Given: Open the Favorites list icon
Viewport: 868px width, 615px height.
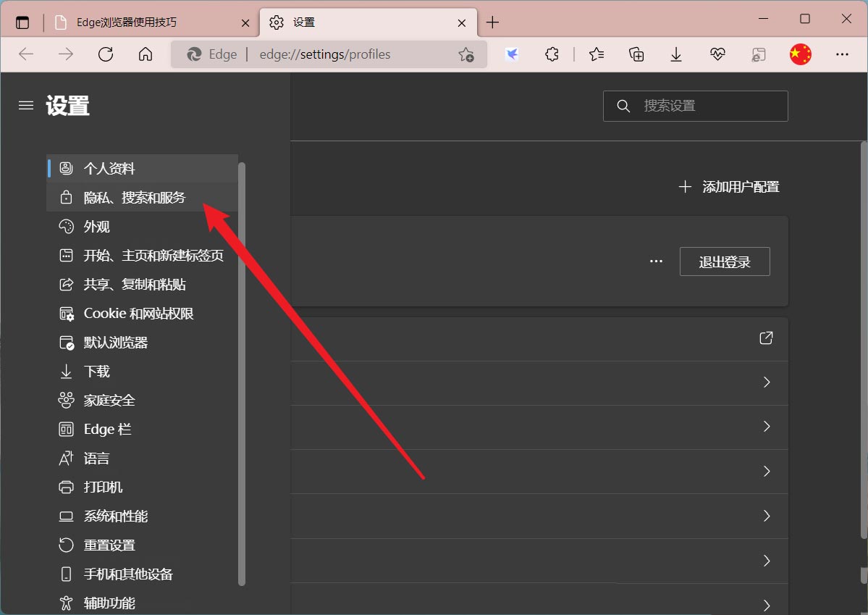Looking at the screenshot, I should coord(596,54).
